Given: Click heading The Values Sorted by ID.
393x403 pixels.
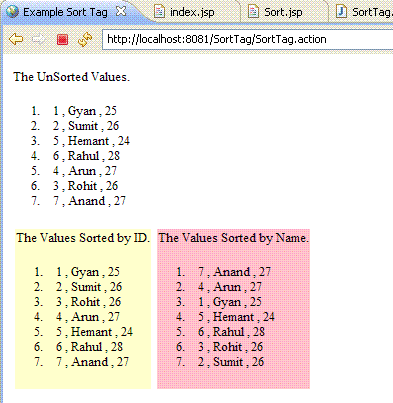Looking at the screenshot, I should pyautogui.click(x=83, y=238).
